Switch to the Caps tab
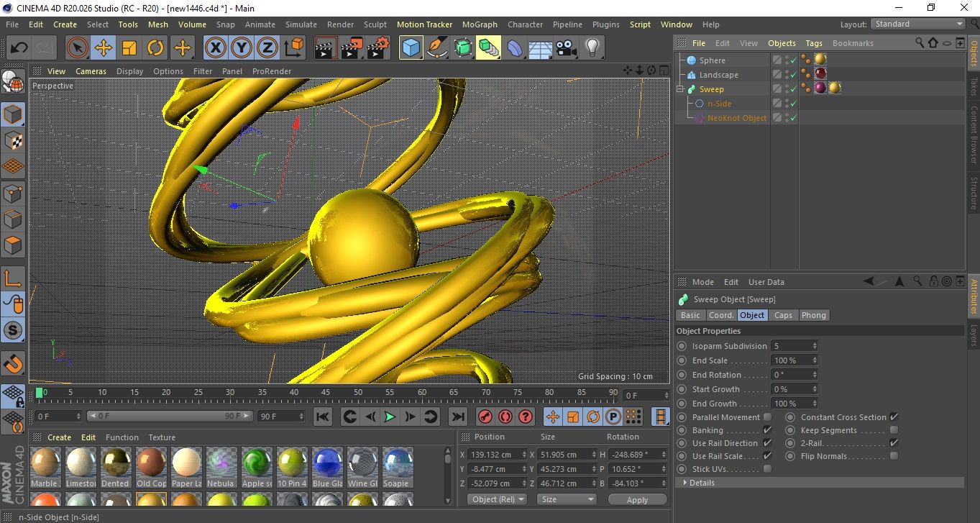 (x=783, y=315)
